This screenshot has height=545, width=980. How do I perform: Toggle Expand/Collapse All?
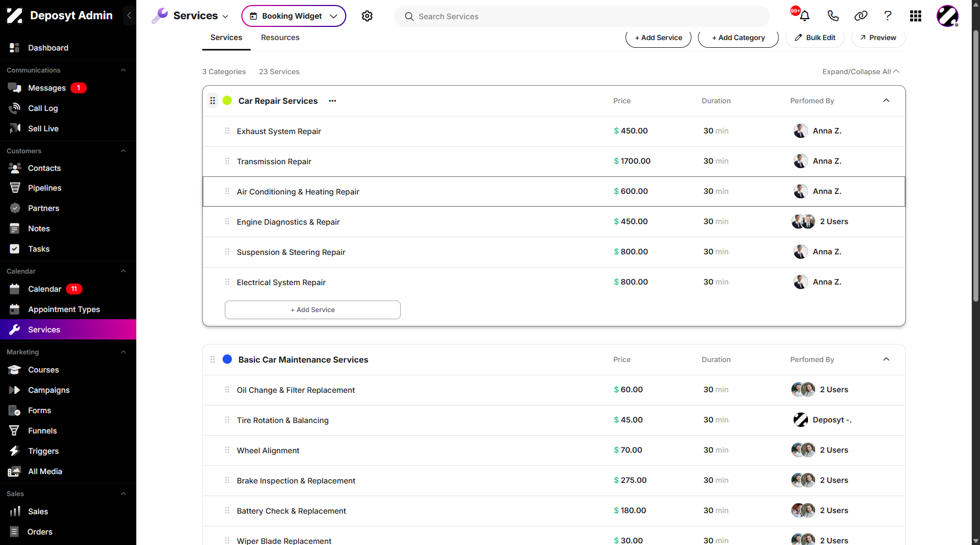(x=861, y=71)
